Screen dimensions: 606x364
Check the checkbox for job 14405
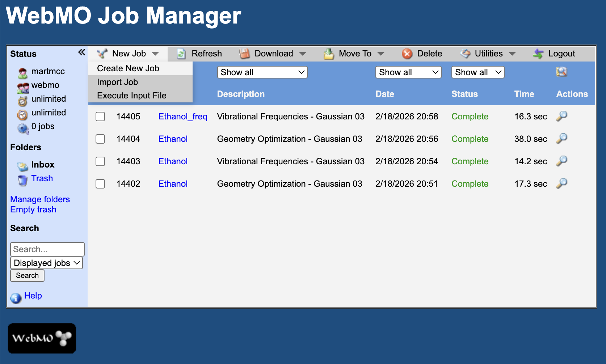(100, 117)
